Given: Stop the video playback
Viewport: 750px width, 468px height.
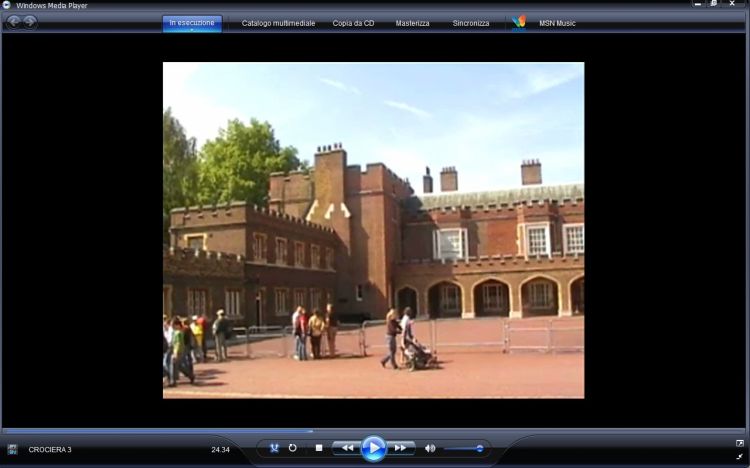Looking at the screenshot, I should 319,448.
